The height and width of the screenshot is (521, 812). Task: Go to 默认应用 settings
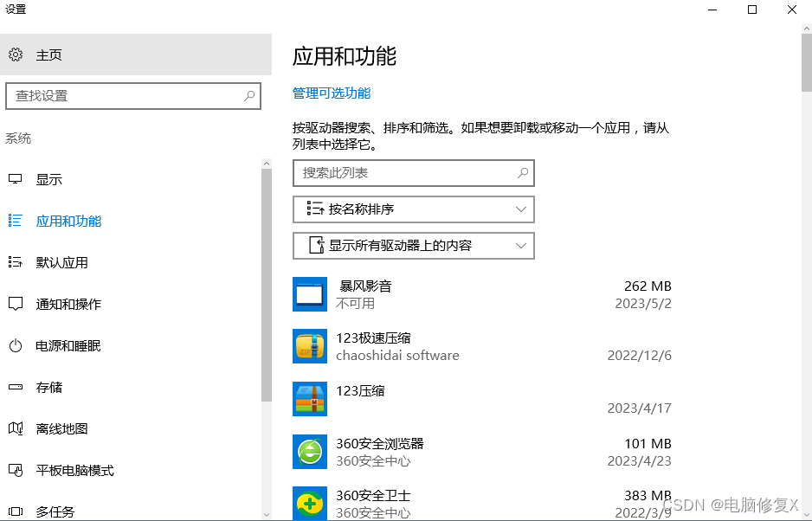pyautogui.click(x=131, y=262)
